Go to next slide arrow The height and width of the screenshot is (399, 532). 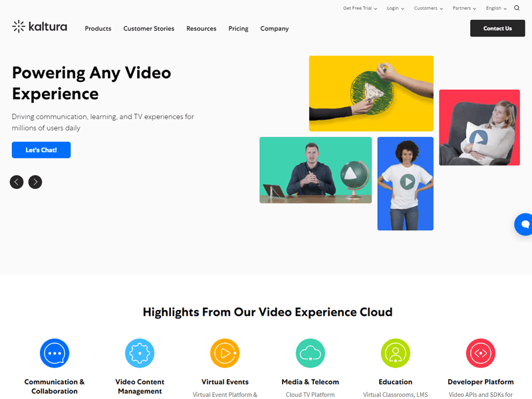(35, 182)
